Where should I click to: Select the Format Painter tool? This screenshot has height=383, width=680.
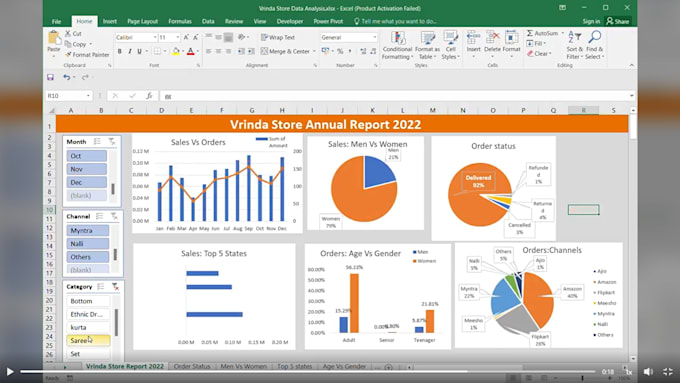click(x=87, y=55)
